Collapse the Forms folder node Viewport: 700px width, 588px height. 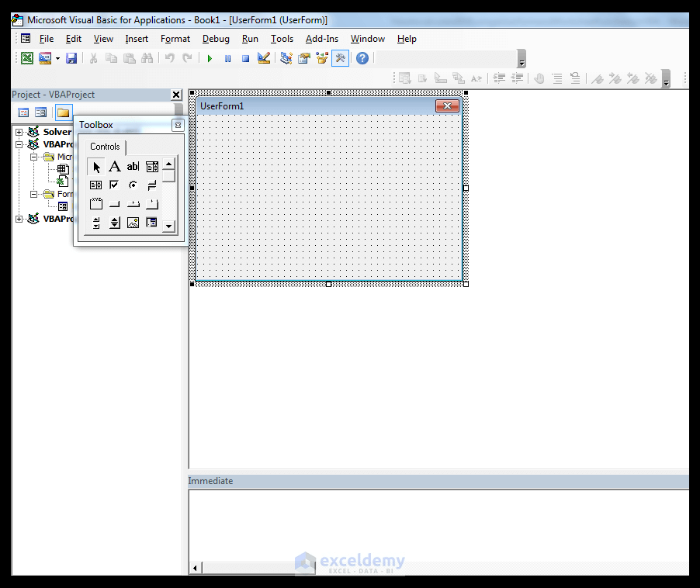33,195
